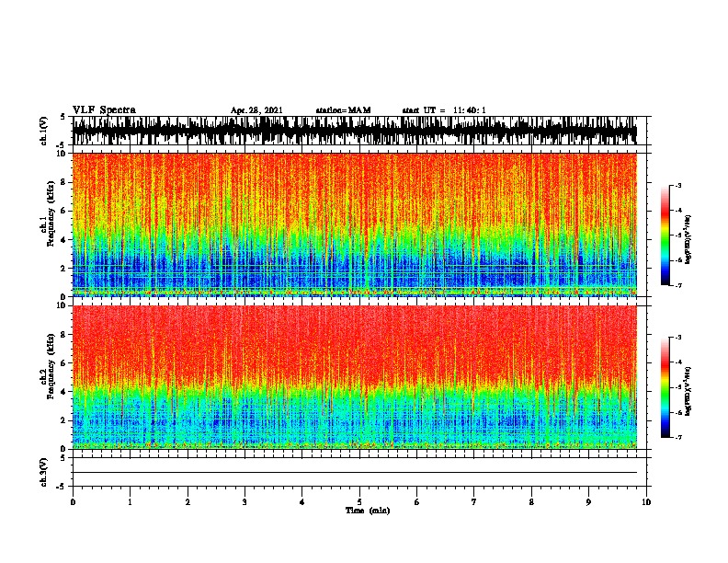This screenshot has height=563, width=728.
Task: Click the "VLF Spectra" title text
Action: 104,110
